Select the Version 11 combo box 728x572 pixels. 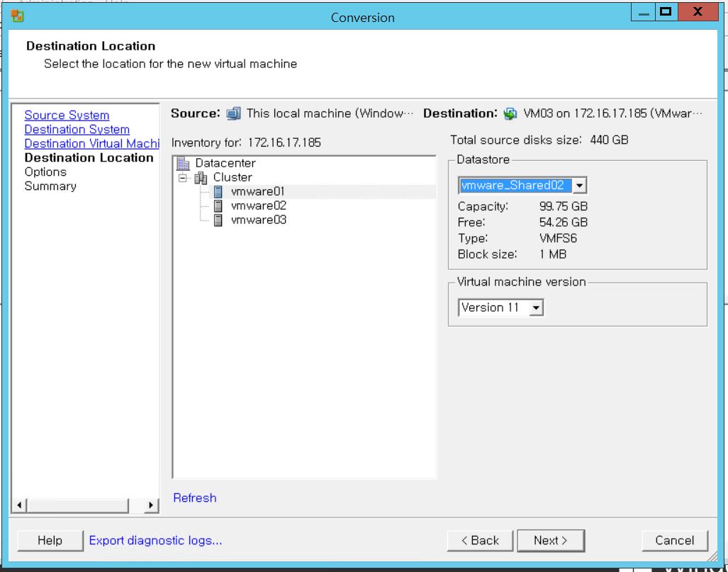[x=500, y=308]
